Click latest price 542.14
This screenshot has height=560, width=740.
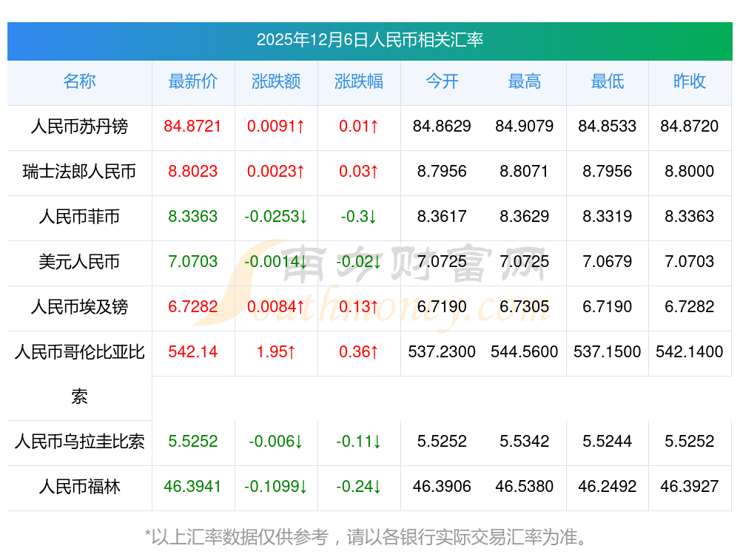point(192,351)
